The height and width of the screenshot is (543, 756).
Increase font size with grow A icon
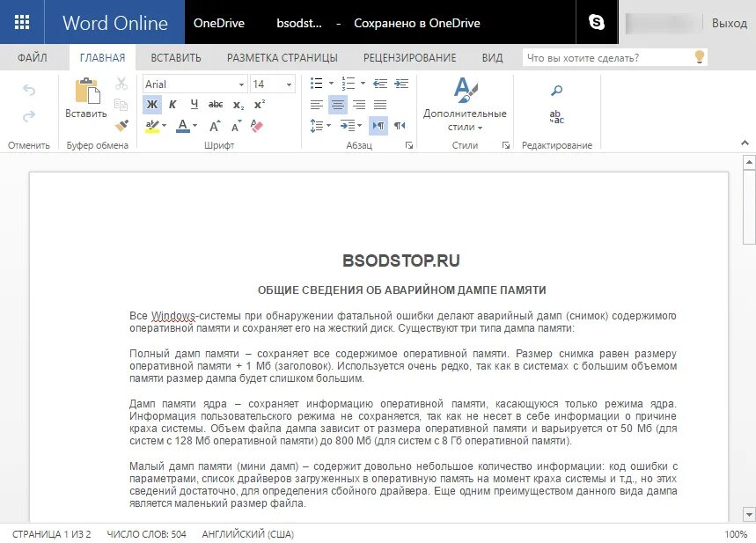click(x=215, y=126)
